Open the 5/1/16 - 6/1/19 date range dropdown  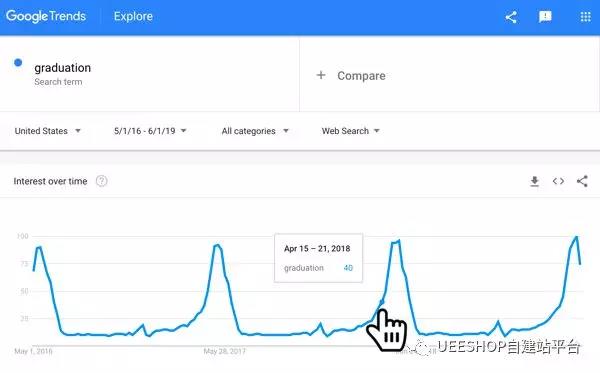pos(150,131)
